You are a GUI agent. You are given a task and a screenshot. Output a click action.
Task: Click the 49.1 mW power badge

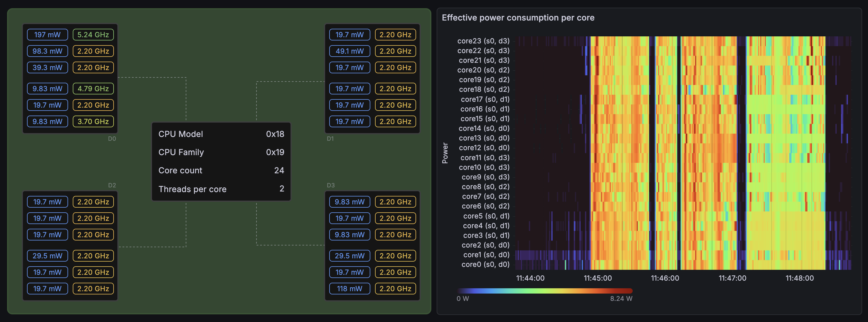pos(349,51)
